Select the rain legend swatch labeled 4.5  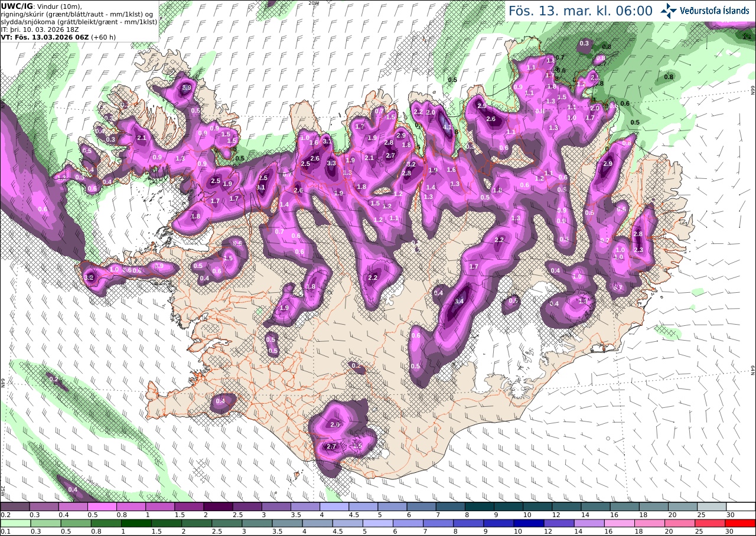coord(347,523)
